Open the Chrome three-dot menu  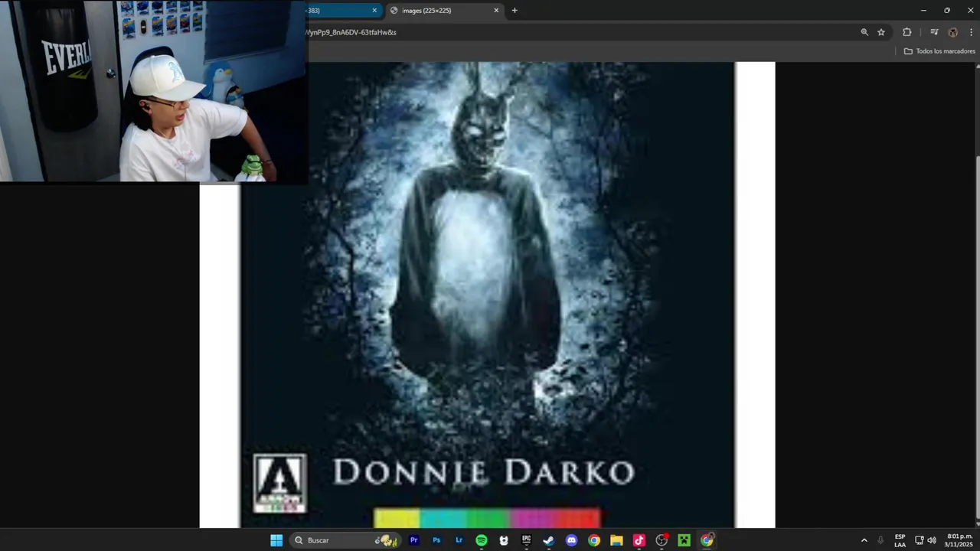click(971, 32)
